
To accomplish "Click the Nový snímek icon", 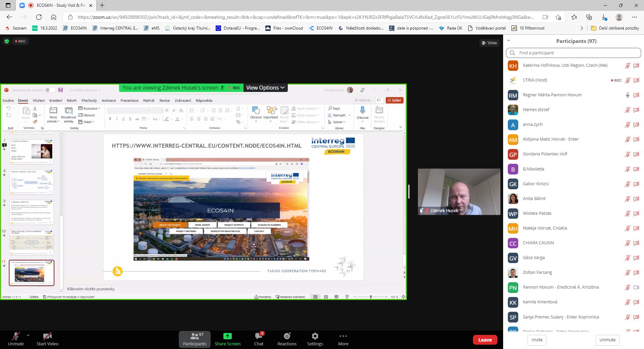I will tap(53, 110).
